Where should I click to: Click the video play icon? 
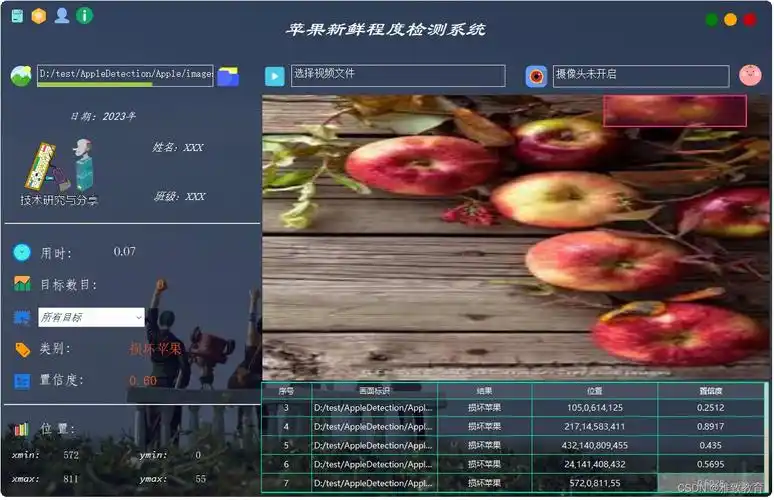(275, 76)
